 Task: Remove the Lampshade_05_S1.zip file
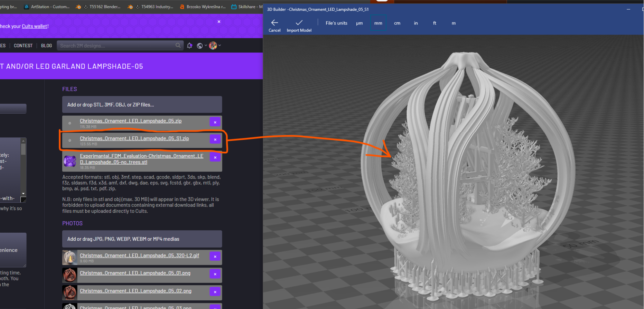pyautogui.click(x=215, y=139)
